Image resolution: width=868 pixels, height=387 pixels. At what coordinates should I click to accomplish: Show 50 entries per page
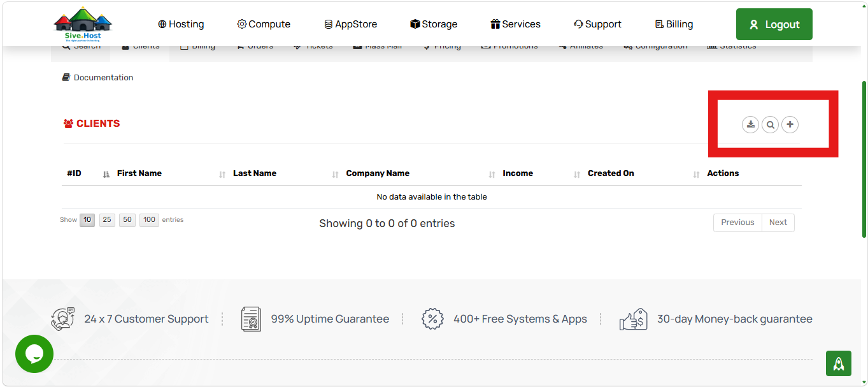click(127, 220)
